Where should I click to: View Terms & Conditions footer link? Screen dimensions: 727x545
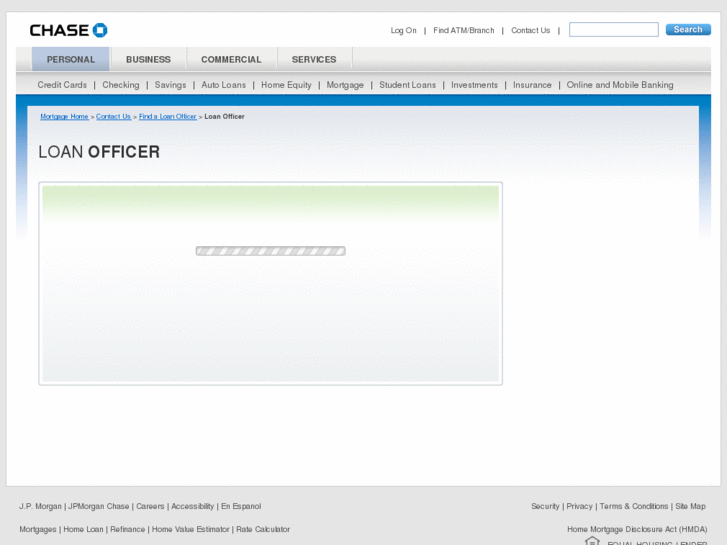(x=634, y=506)
